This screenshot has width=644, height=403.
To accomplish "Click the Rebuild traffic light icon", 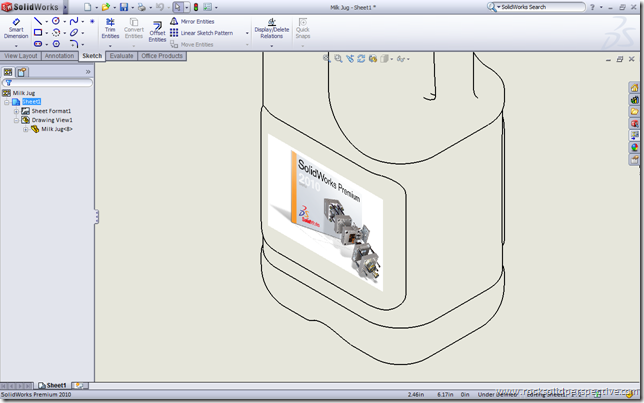I will 196,7.
